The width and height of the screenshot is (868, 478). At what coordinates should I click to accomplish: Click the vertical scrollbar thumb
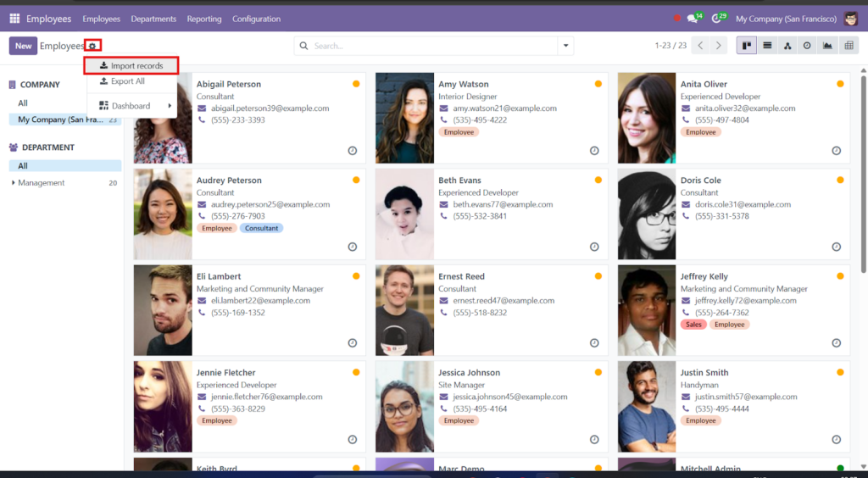[x=863, y=175]
